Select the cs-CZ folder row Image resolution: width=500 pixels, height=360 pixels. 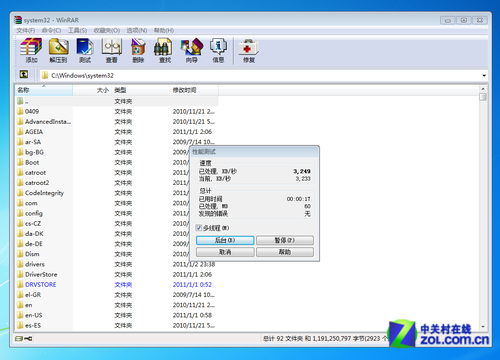tap(103, 223)
